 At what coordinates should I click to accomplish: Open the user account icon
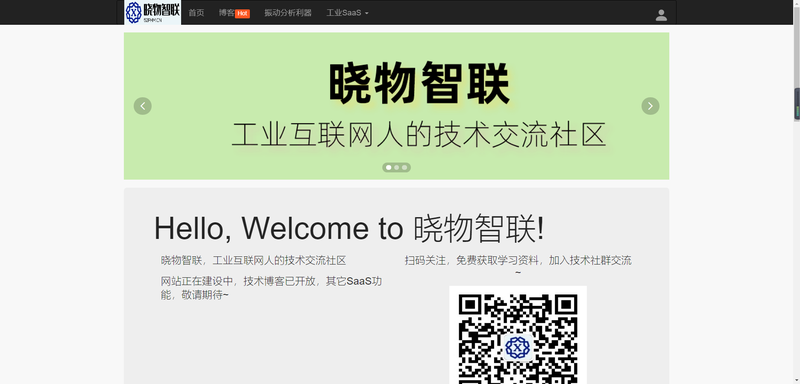pos(661,15)
